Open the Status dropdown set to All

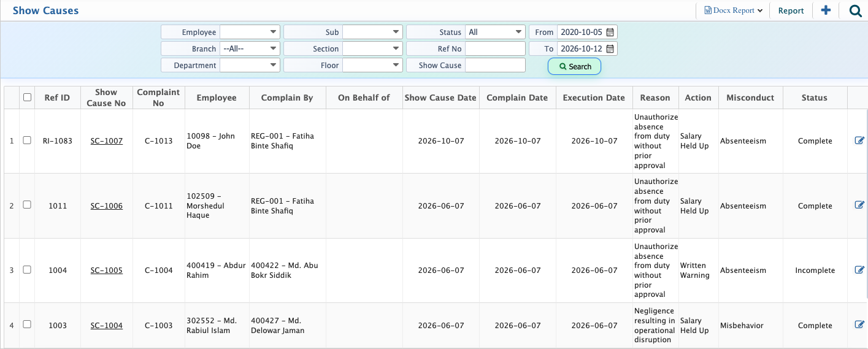pyautogui.click(x=495, y=32)
